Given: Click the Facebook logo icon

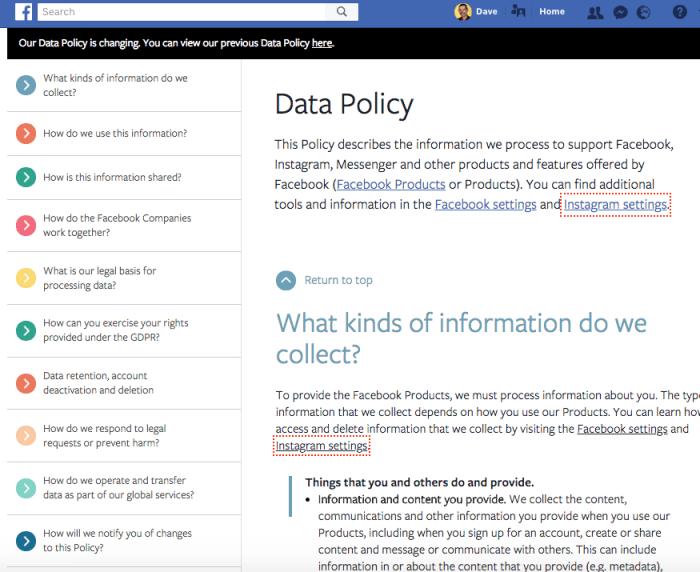Looking at the screenshot, I should [x=23, y=12].
